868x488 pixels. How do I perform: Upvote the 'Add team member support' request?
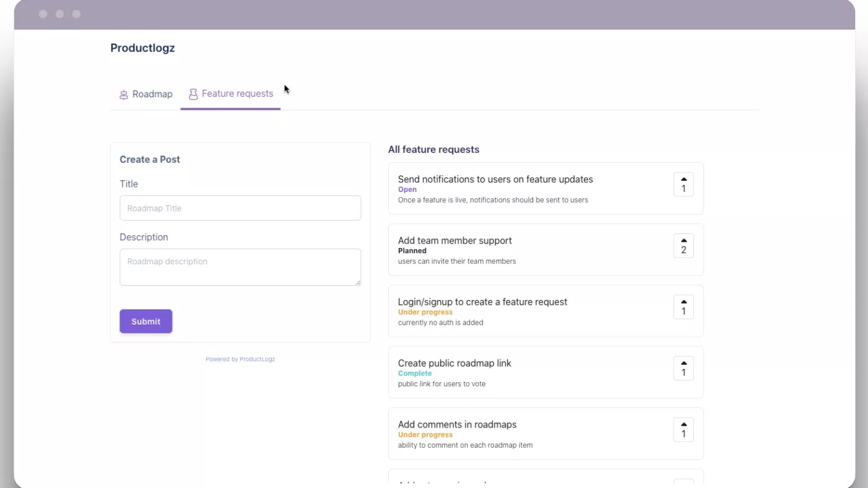(683, 246)
